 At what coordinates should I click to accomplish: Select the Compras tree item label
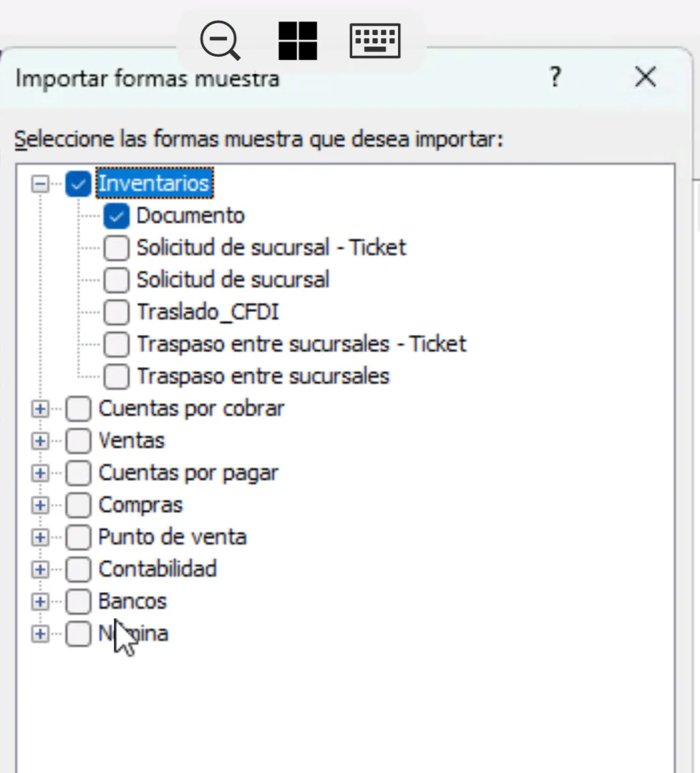coord(140,505)
